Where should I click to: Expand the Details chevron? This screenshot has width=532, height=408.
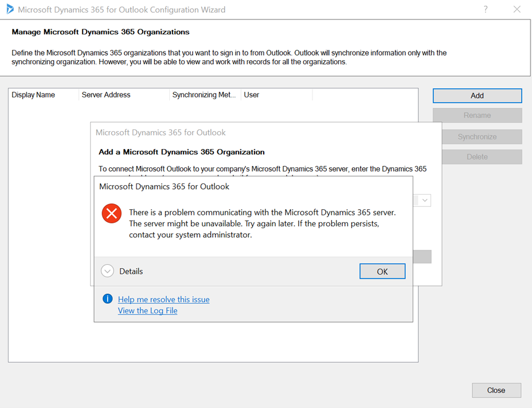point(108,271)
